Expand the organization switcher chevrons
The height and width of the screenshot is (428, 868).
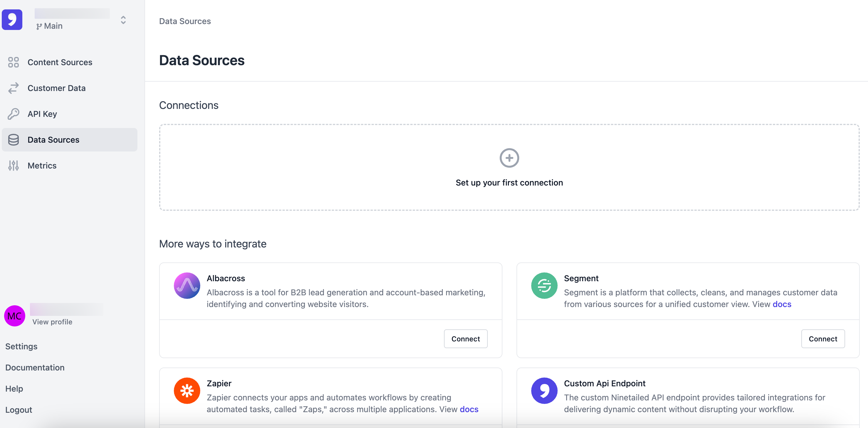pyautogui.click(x=123, y=20)
